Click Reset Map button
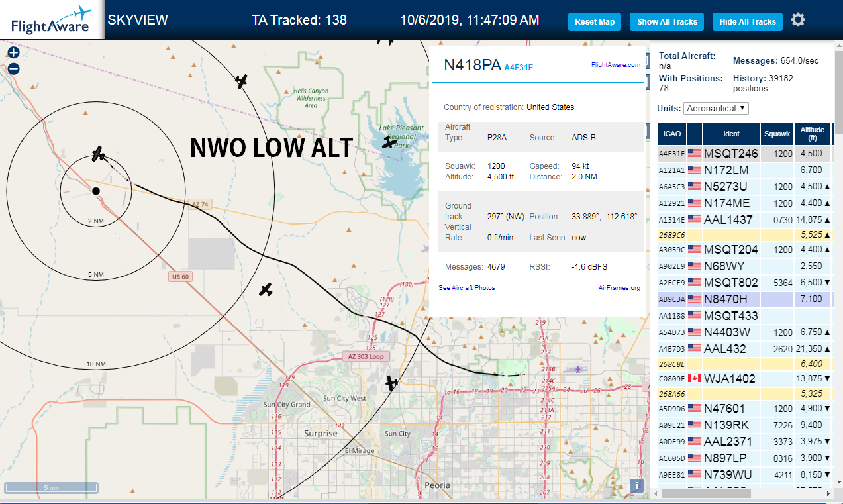The image size is (843, 504). pyautogui.click(x=595, y=22)
